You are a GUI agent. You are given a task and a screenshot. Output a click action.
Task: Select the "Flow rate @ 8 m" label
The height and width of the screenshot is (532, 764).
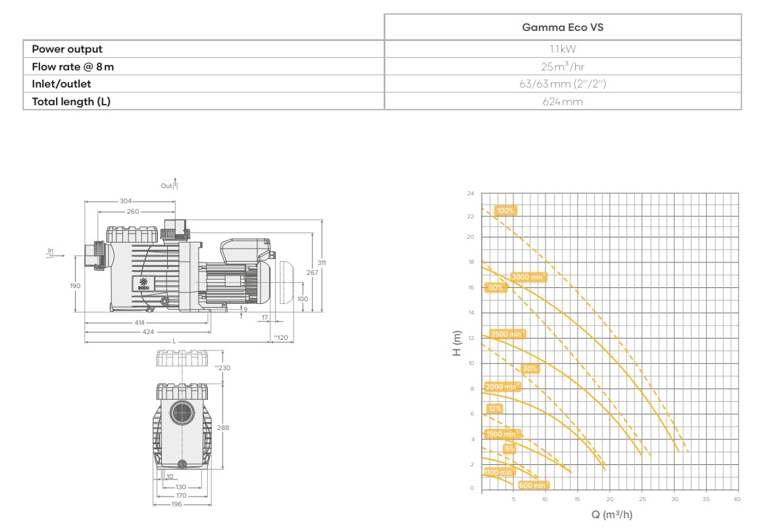coord(73,66)
